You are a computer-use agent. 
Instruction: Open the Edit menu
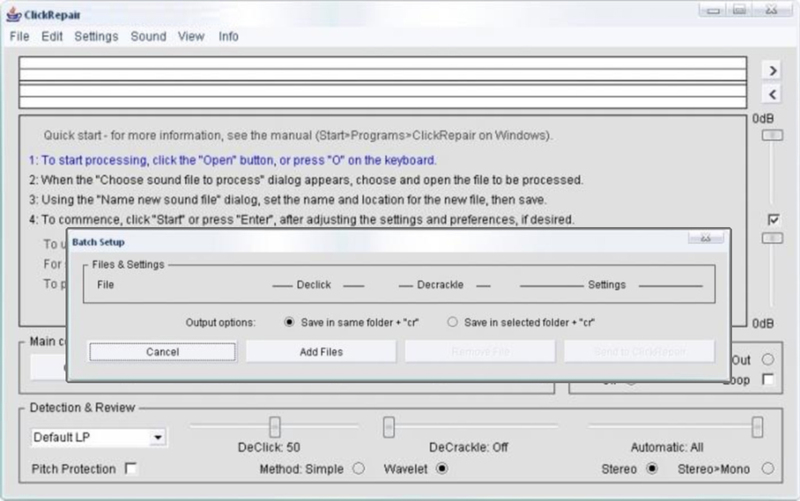point(52,36)
